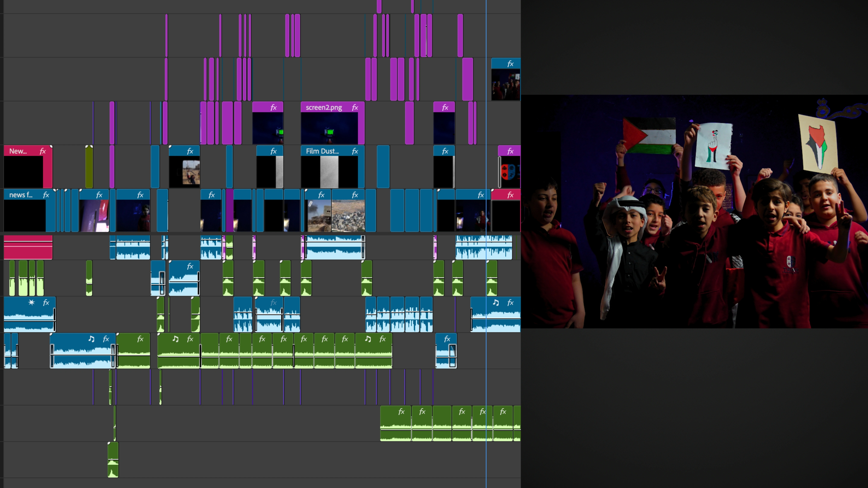Click music note icon on first blue music clip

point(91,339)
